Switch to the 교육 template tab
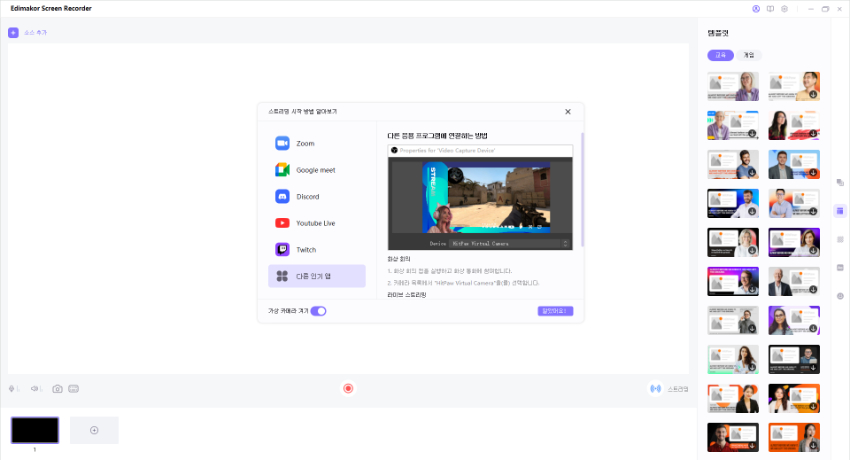Image resolution: width=850 pixels, height=460 pixels. [720, 55]
